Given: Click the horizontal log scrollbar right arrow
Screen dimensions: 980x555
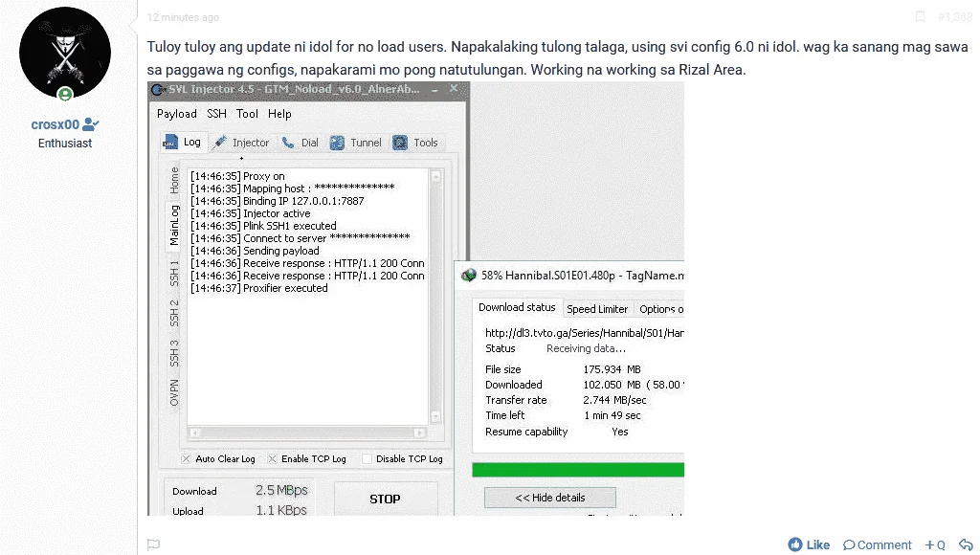Looking at the screenshot, I should pos(419,433).
